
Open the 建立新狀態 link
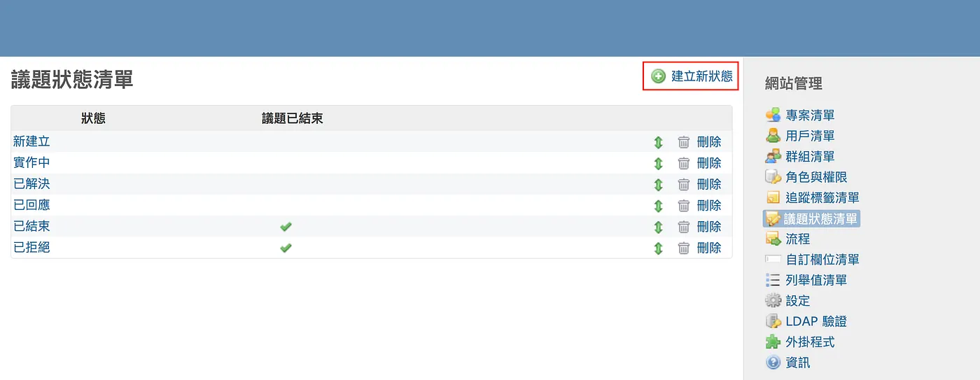click(x=701, y=76)
